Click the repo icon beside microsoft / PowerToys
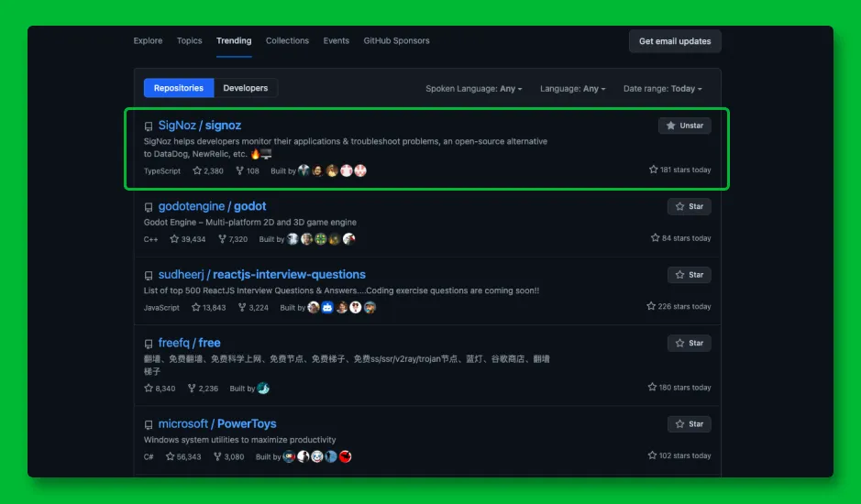This screenshot has height=504, width=861. (x=149, y=424)
